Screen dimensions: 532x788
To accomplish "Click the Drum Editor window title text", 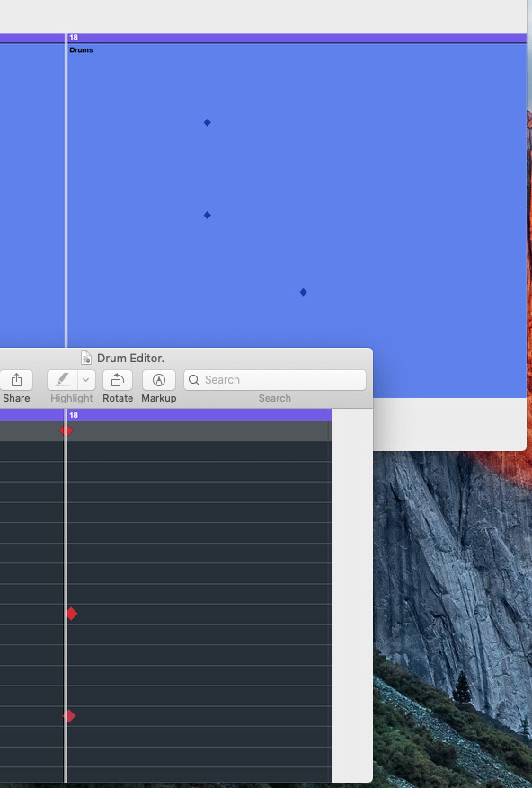I will point(130,358).
